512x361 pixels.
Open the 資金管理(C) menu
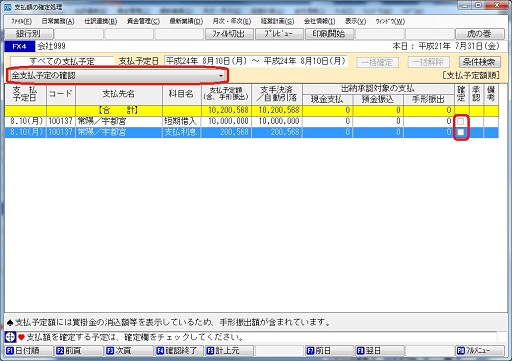[x=143, y=21]
